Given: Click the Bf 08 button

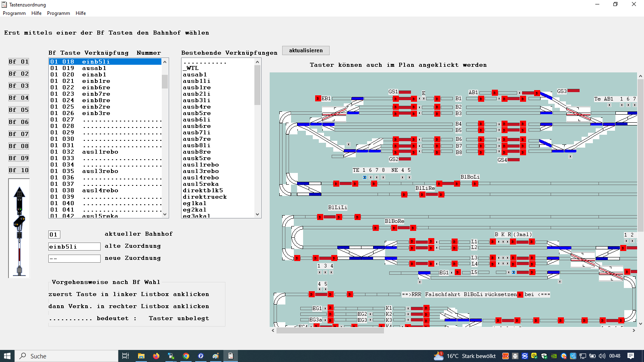Looking at the screenshot, I should pyautogui.click(x=19, y=146).
